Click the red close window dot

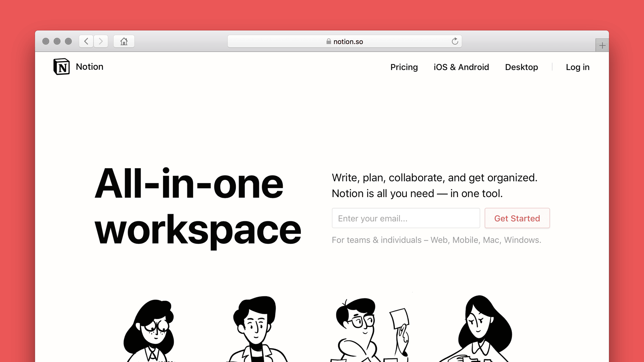(46, 41)
